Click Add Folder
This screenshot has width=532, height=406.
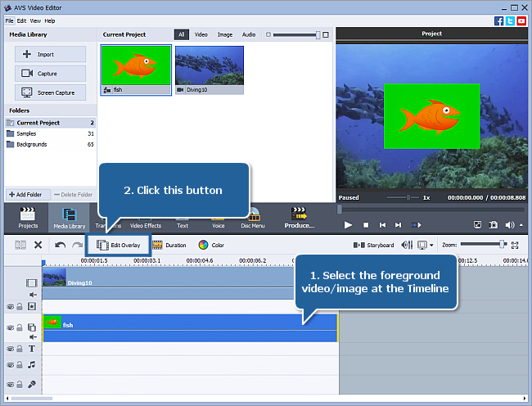pyautogui.click(x=26, y=195)
